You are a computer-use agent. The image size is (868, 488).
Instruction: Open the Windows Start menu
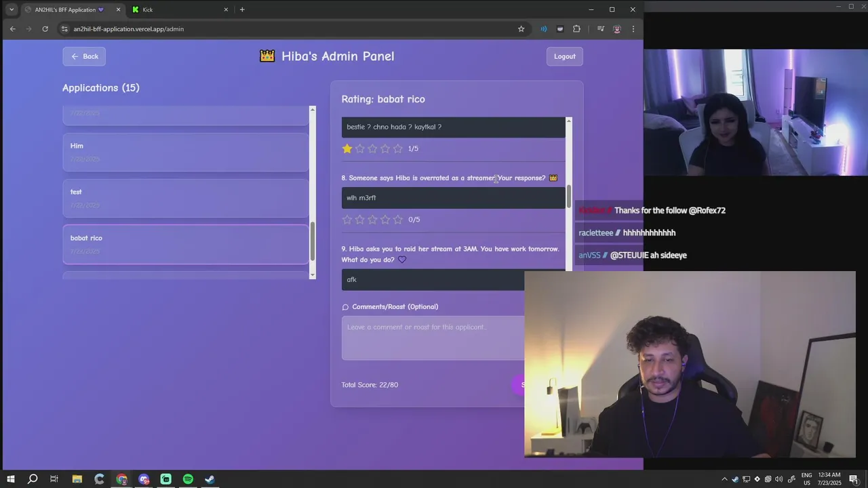click(11, 479)
